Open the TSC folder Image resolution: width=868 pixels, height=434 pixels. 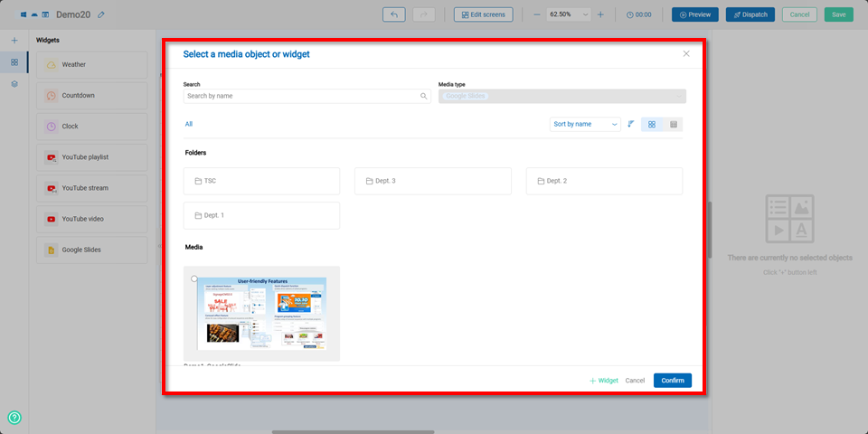click(261, 181)
